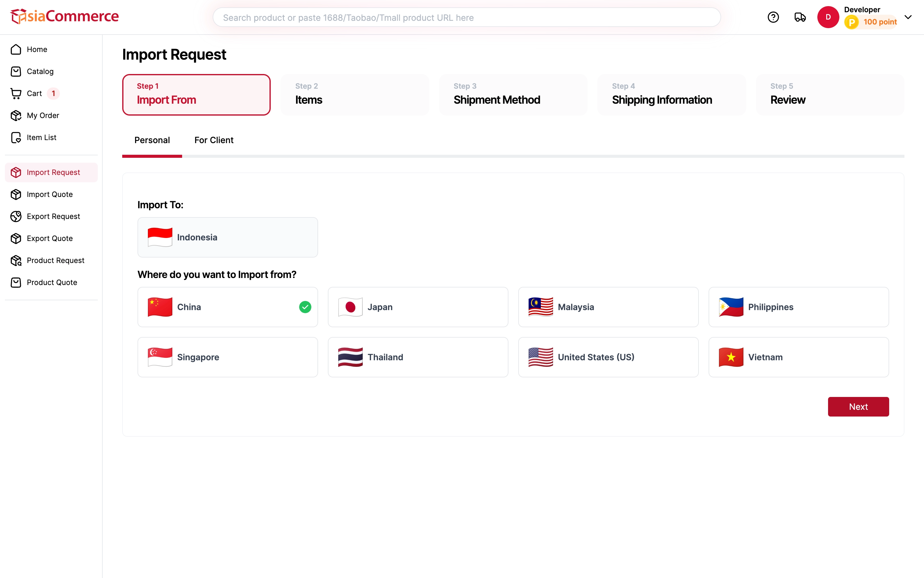
Task: Open Export Quote link in sidebar
Action: [51, 239]
